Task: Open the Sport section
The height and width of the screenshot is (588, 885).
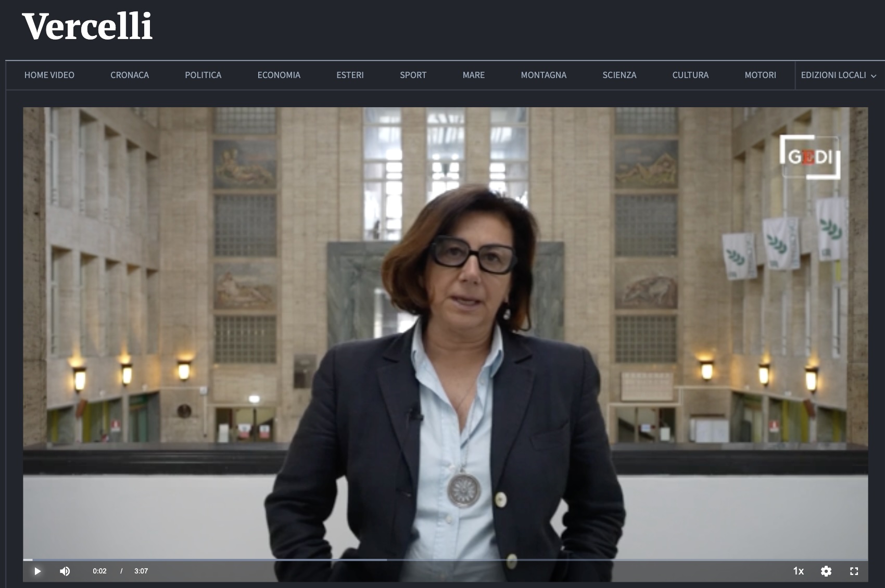Action: [x=413, y=75]
